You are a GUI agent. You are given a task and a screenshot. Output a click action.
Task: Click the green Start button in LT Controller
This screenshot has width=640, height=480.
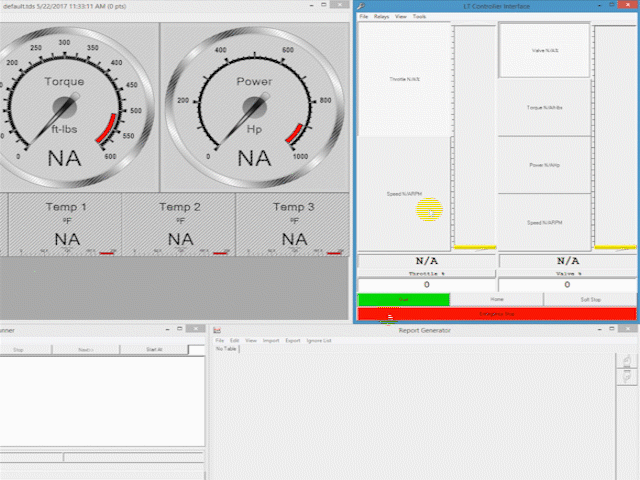pyautogui.click(x=404, y=300)
